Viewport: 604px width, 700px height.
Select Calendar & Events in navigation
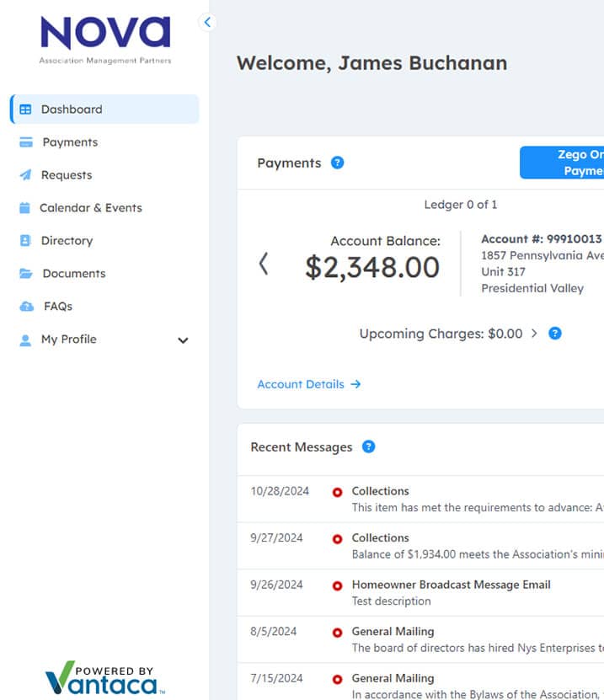pyautogui.click(x=91, y=208)
